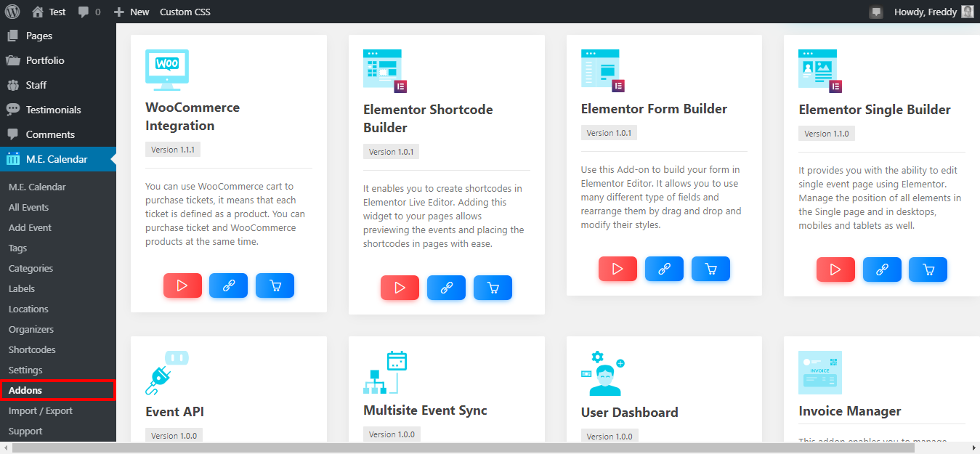Click the Testimonials speech icon
Screen dimensions: 980x454
click(x=13, y=110)
